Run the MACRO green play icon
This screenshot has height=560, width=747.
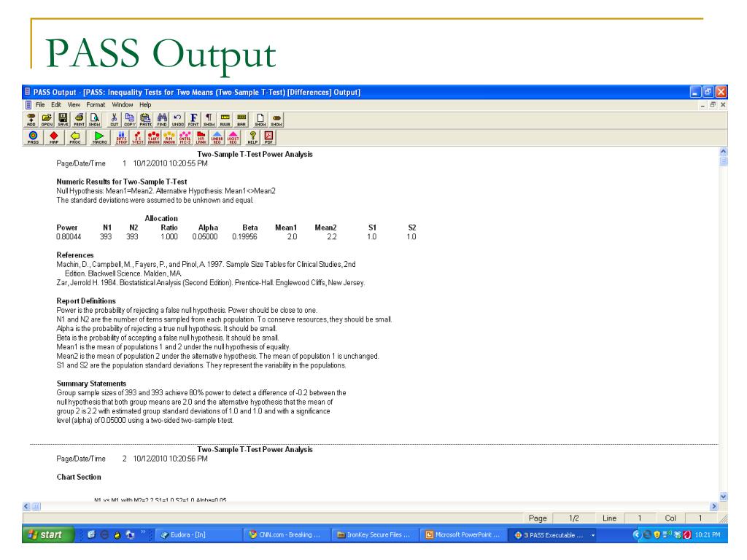click(99, 137)
